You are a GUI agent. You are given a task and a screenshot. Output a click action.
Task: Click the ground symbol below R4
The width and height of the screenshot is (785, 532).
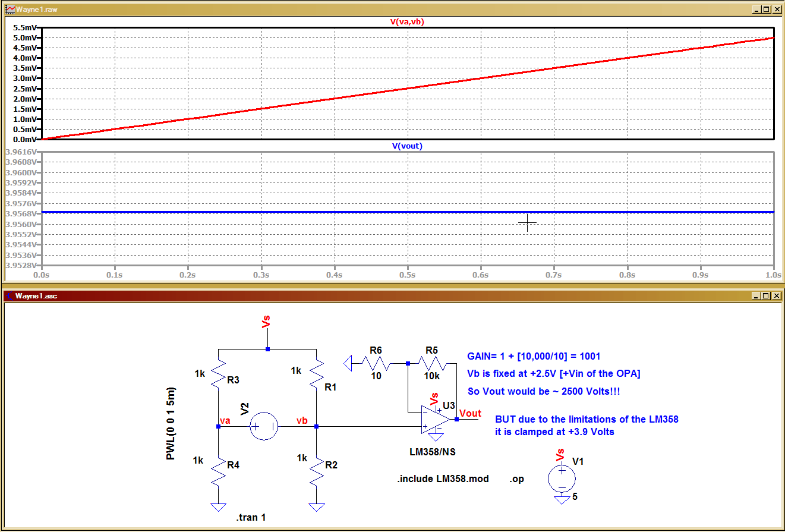(219, 507)
